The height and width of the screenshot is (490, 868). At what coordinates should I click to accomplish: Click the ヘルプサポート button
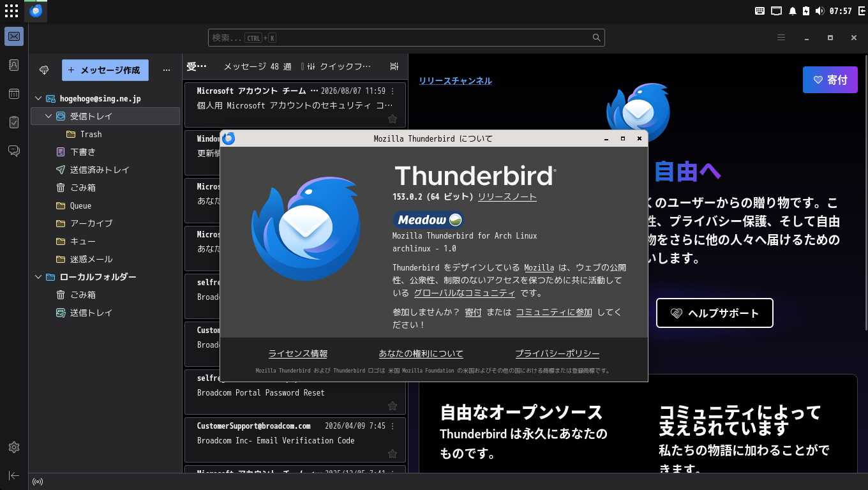tap(715, 313)
